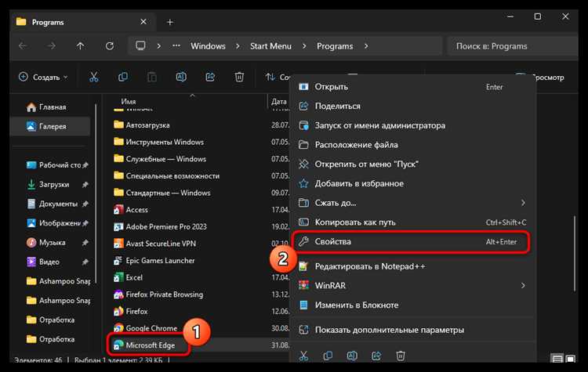Click the Copy icon at the context menu bottom

[x=328, y=356]
